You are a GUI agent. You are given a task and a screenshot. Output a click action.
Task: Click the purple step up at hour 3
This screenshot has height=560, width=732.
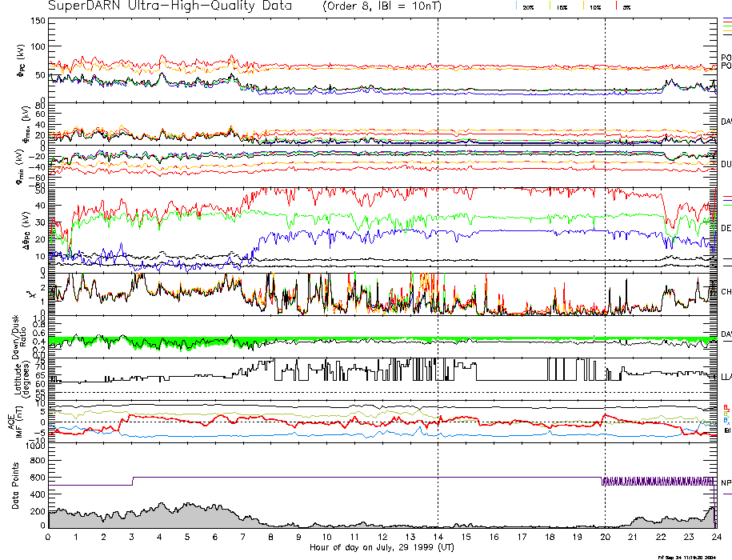coord(133,481)
